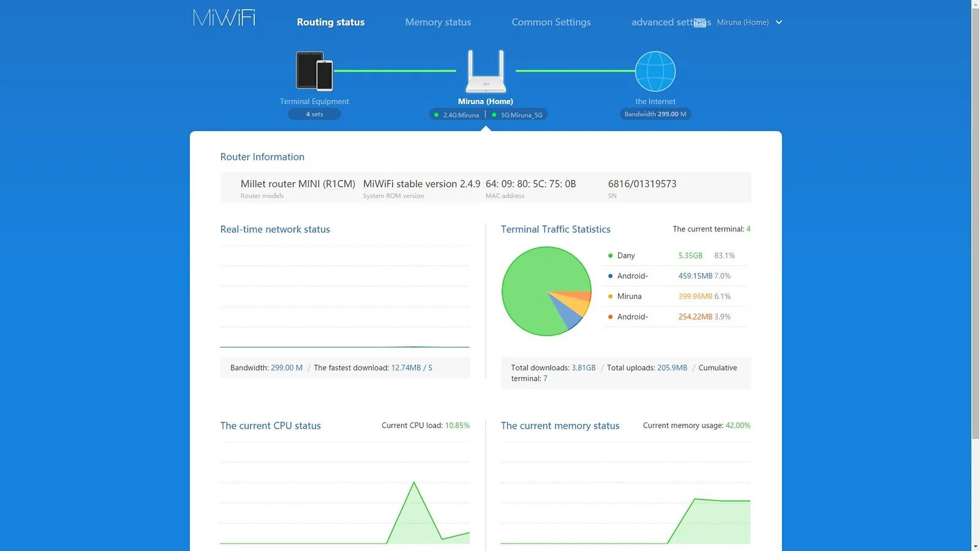Click total uploads 205.9MB value
The width and height of the screenshot is (980, 551).
click(672, 368)
